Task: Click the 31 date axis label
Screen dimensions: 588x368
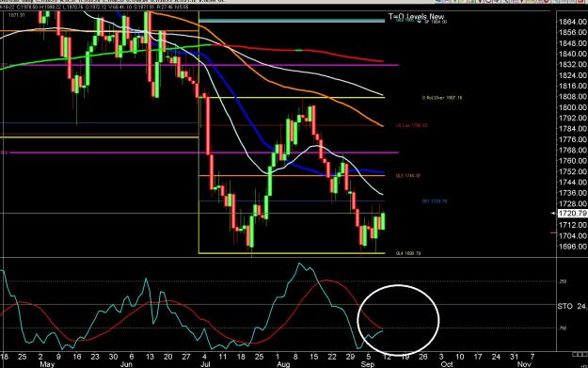Action: (514, 357)
